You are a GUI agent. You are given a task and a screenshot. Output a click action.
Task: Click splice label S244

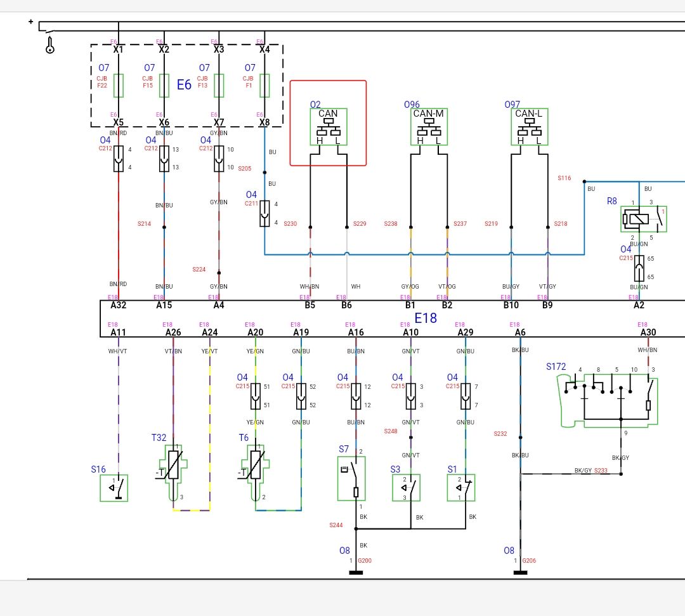pos(336,525)
